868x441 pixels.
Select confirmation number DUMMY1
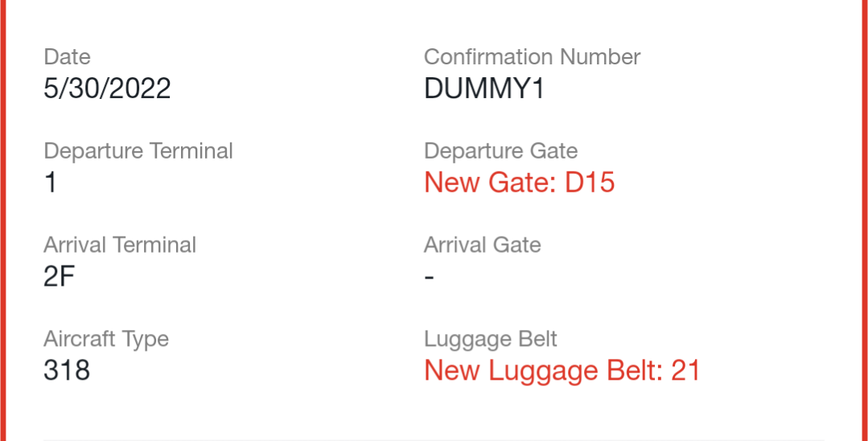(x=484, y=89)
